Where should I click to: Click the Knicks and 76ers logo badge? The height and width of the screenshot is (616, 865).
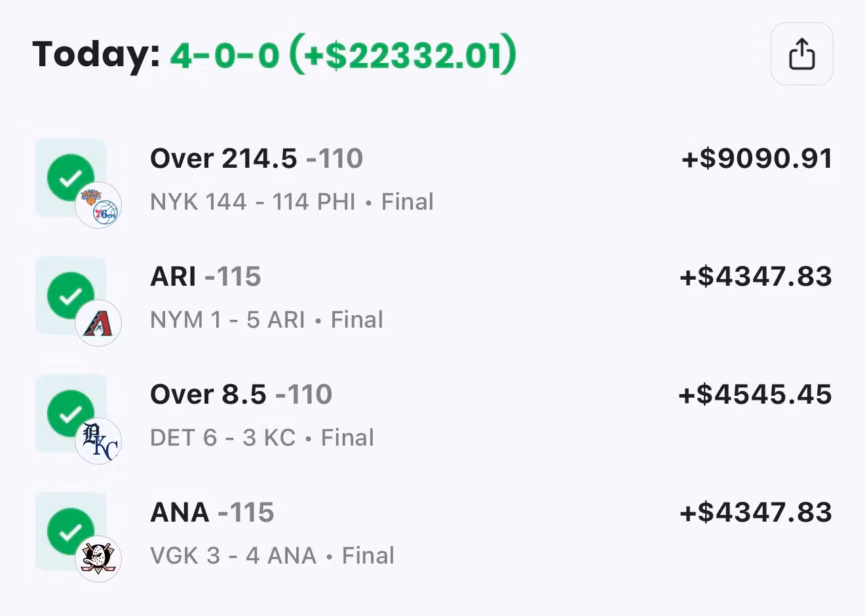[x=98, y=205]
